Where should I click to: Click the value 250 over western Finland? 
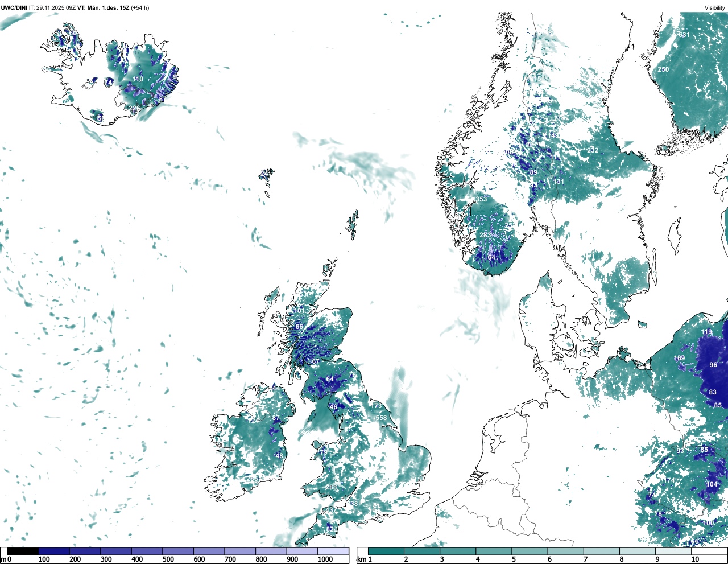[663, 69]
